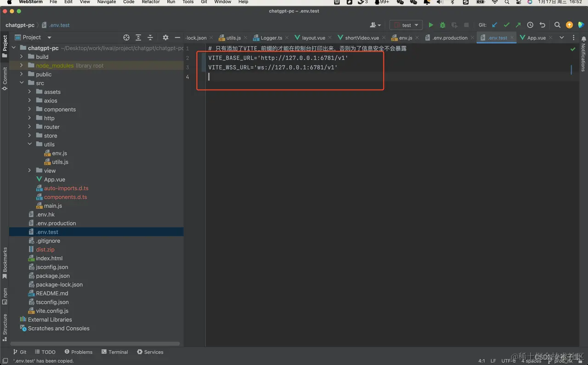Select vite.config.js in project tree
Viewport: 588px width, 365px height.
tap(52, 311)
